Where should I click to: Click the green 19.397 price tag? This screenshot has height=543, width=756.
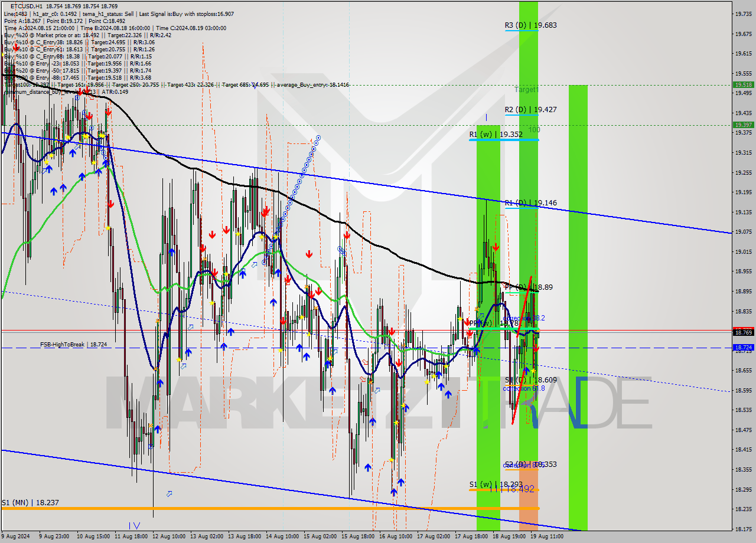click(743, 125)
